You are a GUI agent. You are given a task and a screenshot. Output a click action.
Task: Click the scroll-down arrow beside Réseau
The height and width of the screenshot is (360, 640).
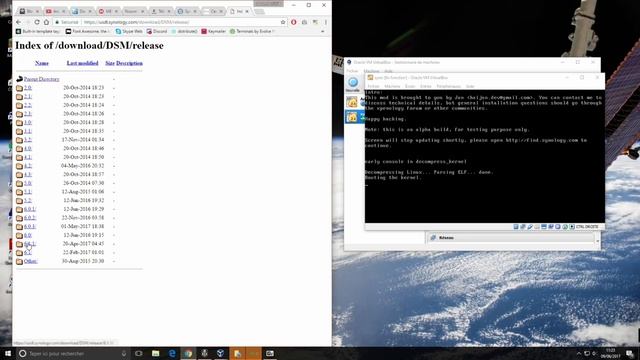598,241
